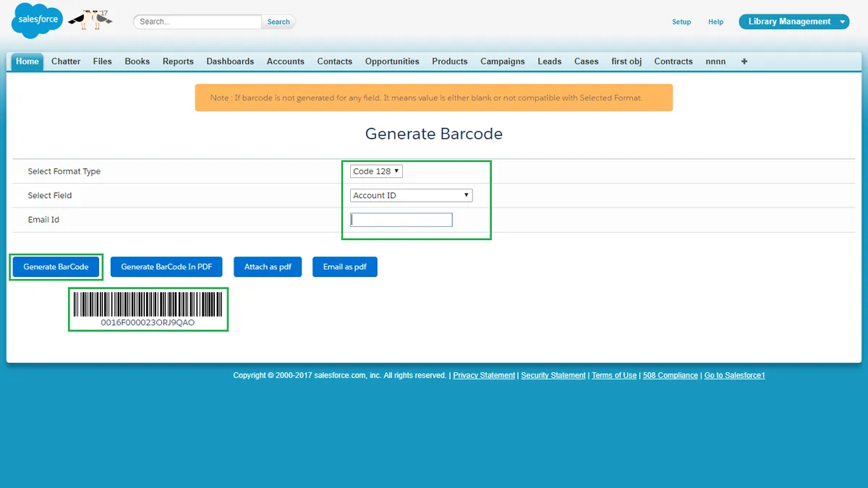868x488 pixels.
Task: Click Generate BarCode In PDF button
Action: [166, 267]
